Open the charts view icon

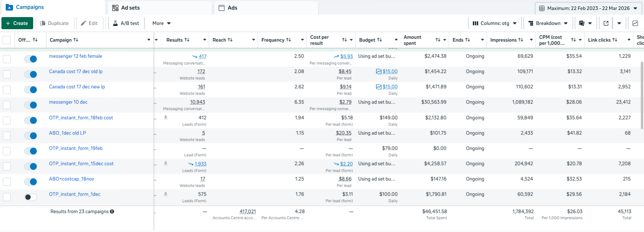point(635,23)
